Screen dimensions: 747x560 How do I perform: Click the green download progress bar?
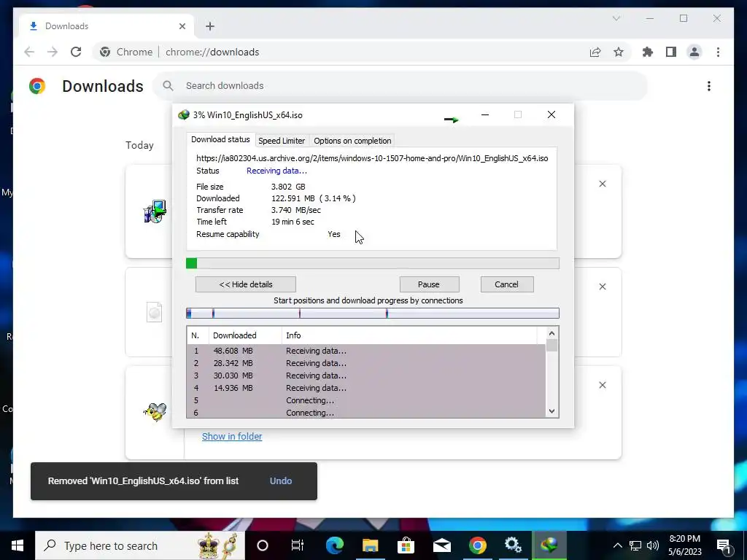coord(373,263)
